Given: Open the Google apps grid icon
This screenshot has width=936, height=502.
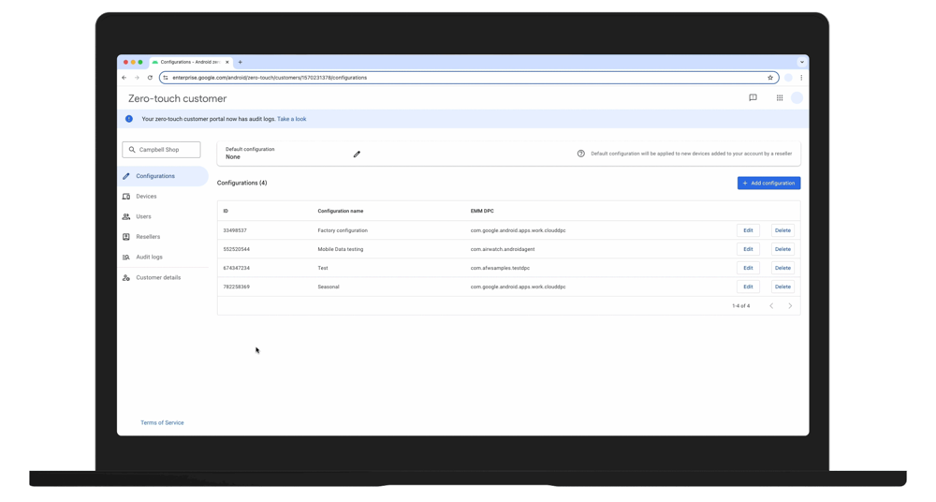Looking at the screenshot, I should (x=780, y=98).
